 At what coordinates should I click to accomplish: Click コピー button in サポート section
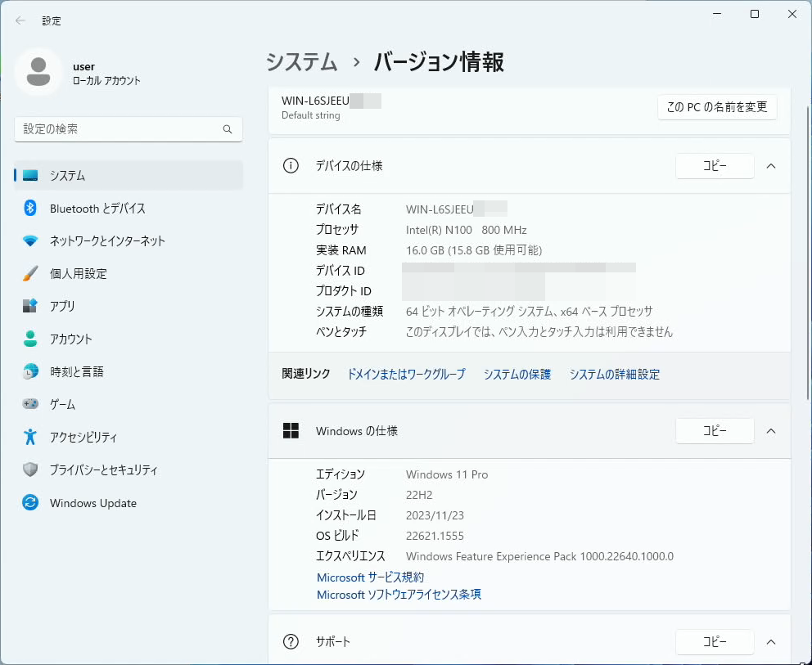tap(715, 642)
